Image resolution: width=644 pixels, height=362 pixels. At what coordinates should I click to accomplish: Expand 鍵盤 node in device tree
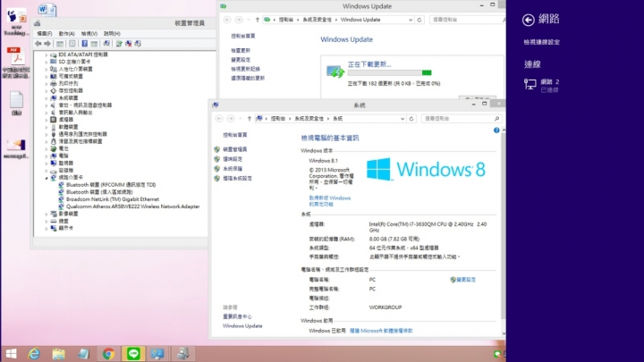pyautogui.click(x=46, y=222)
